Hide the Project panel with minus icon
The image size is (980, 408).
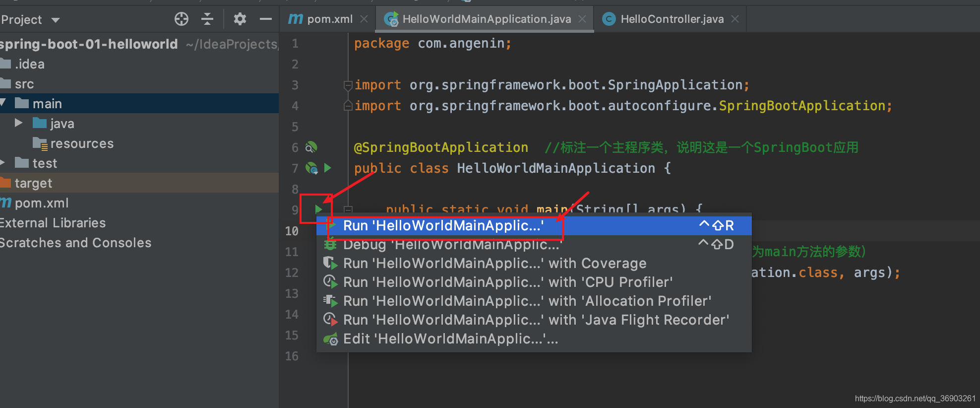point(266,19)
